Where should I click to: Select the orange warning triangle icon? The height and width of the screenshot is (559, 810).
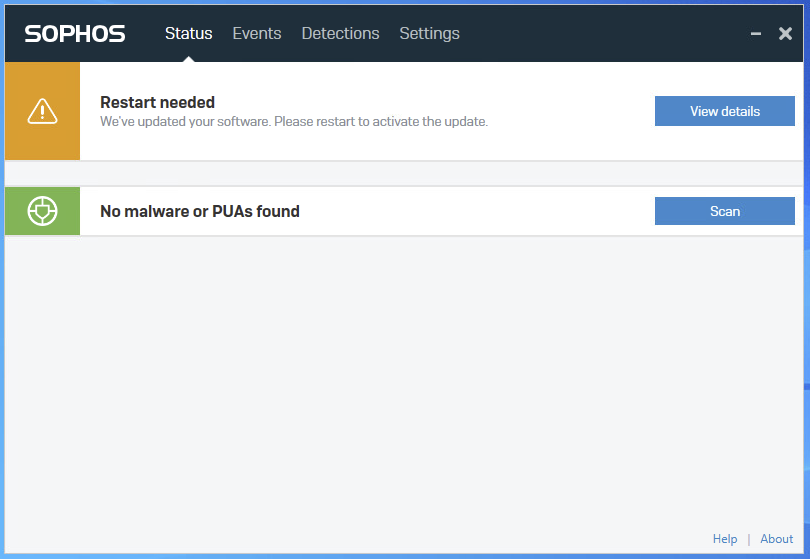42,111
